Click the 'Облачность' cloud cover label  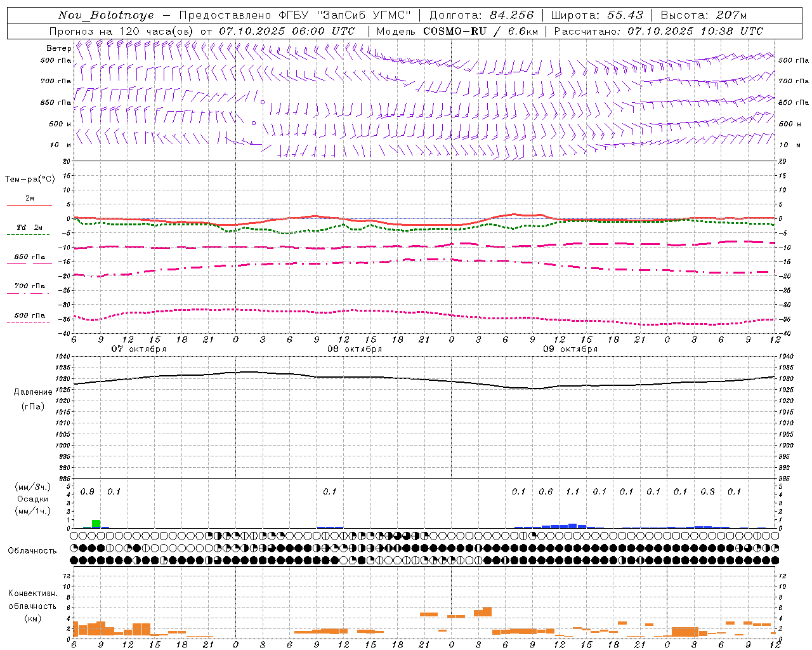point(32,550)
